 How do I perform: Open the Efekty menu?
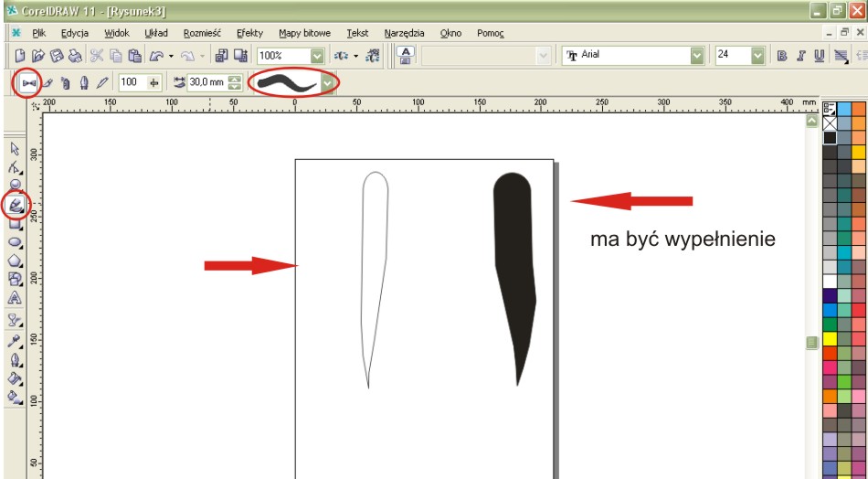click(249, 33)
